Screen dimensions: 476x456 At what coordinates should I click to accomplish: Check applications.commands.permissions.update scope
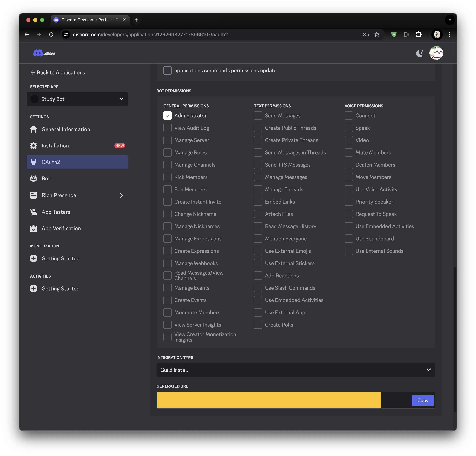click(168, 70)
